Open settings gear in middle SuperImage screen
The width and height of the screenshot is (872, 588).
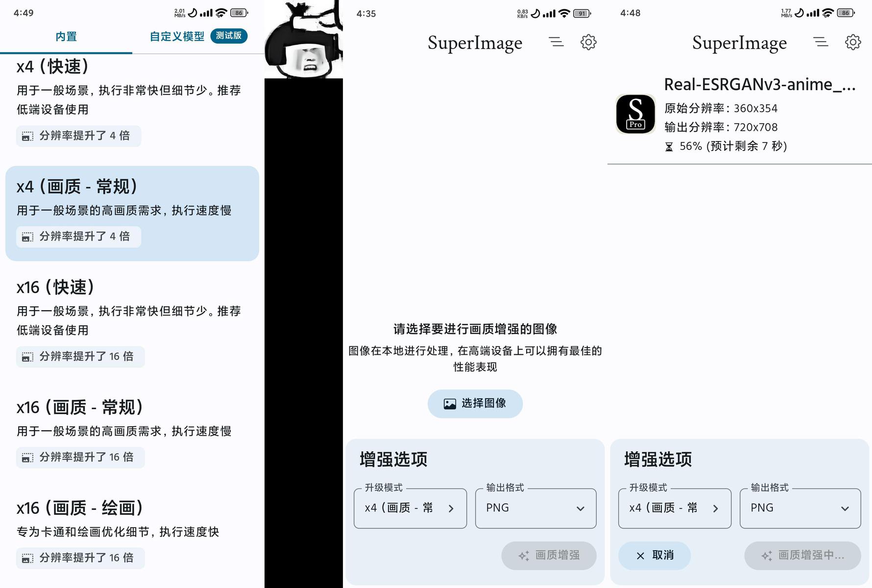588,42
